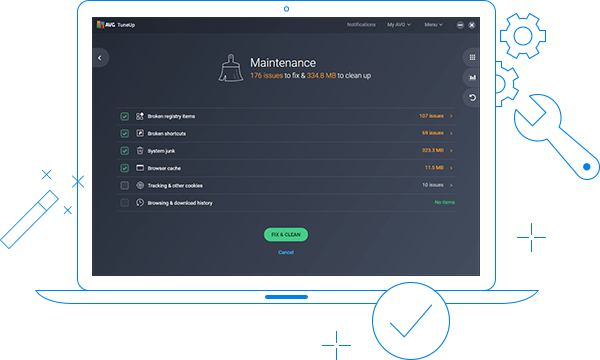The width and height of the screenshot is (600, 360).
Task: Click the Broken shortcuts label
Action: [x=167, y=134]
